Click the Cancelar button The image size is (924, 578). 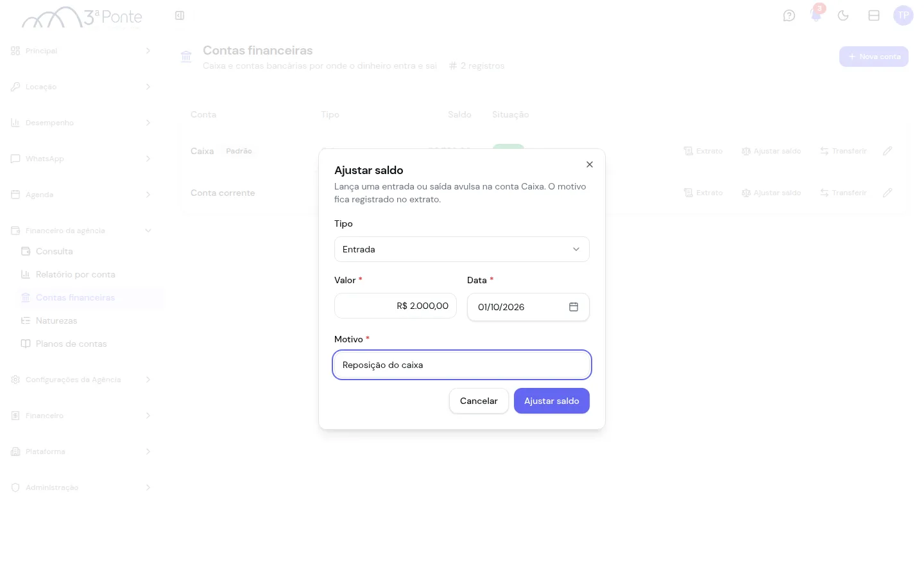tap(479, 401)
